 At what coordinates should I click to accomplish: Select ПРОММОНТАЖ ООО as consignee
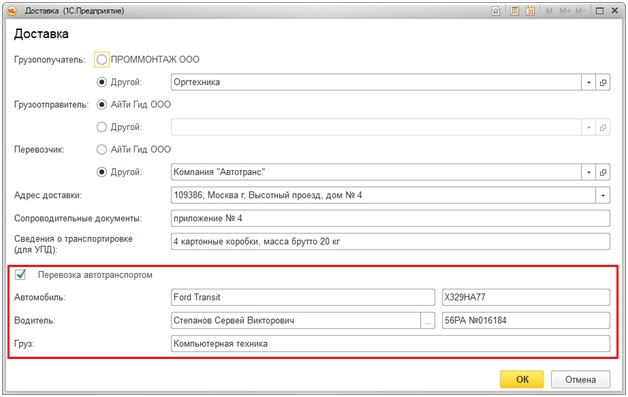pyautogui.click(x=102, y=60)
